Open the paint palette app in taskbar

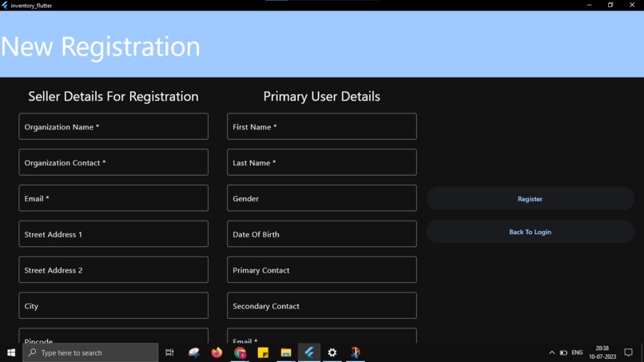[194, 352]
